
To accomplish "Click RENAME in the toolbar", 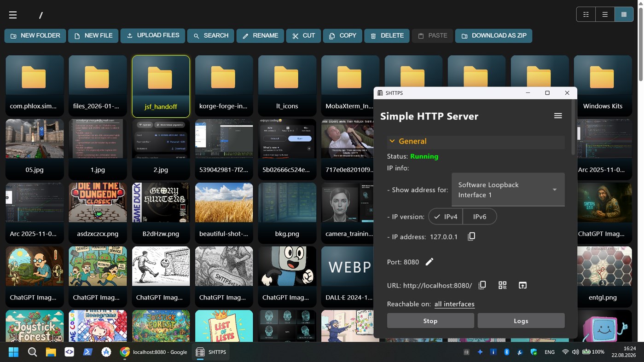I will point(260,35).
